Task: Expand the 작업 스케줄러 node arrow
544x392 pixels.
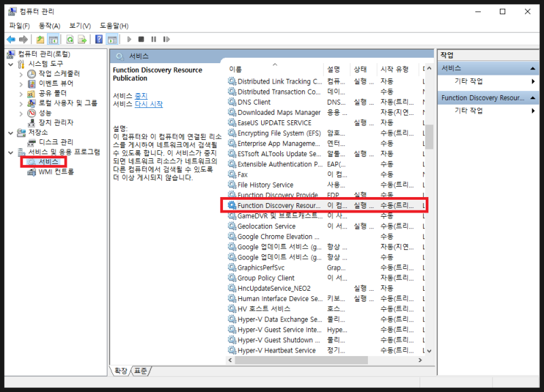Action: pos(21,74)
